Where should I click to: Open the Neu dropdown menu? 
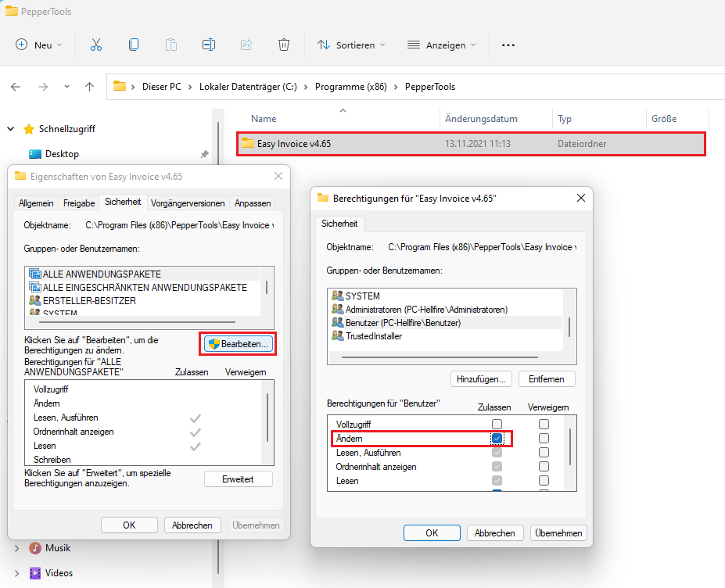[39, 45]
